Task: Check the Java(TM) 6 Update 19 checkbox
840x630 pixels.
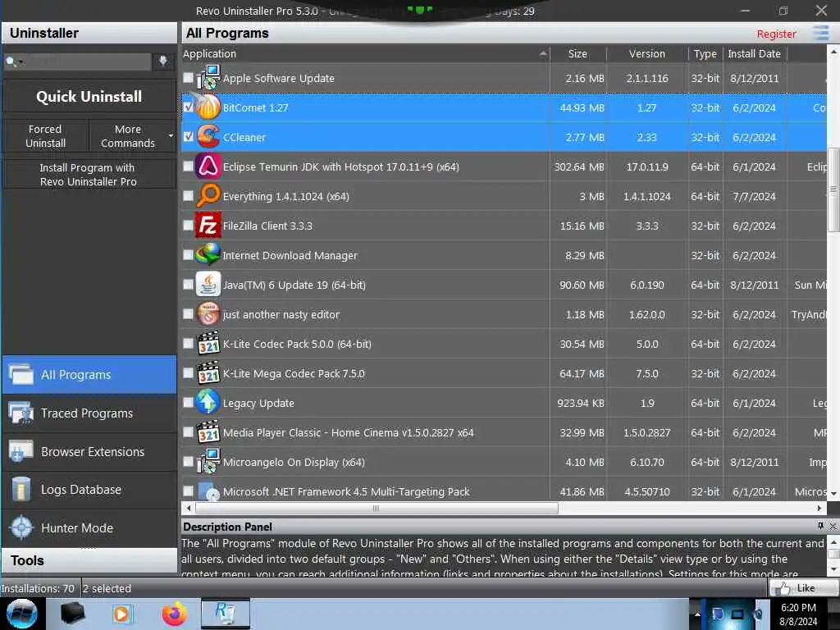Action: pyautogui.click(x=188, y=284)
